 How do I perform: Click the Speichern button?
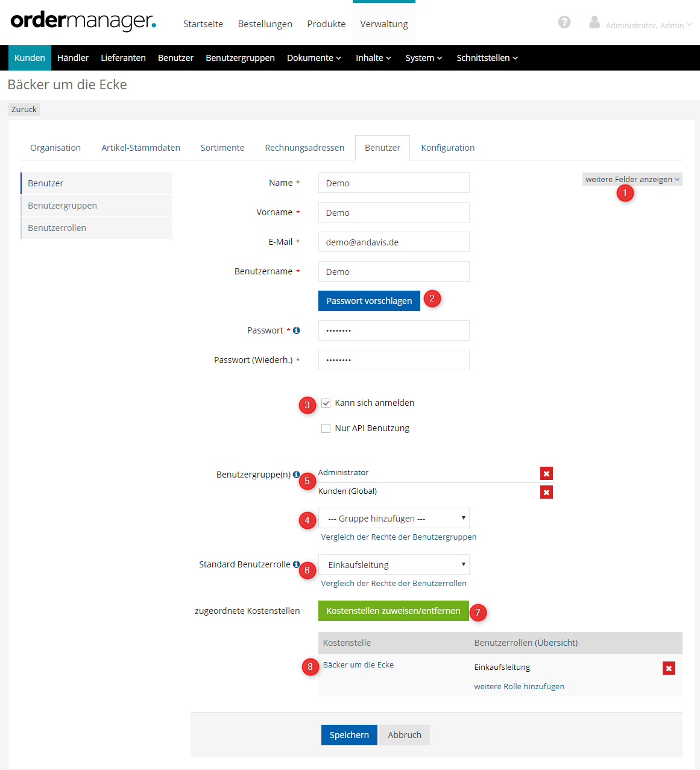click(349, 735)
